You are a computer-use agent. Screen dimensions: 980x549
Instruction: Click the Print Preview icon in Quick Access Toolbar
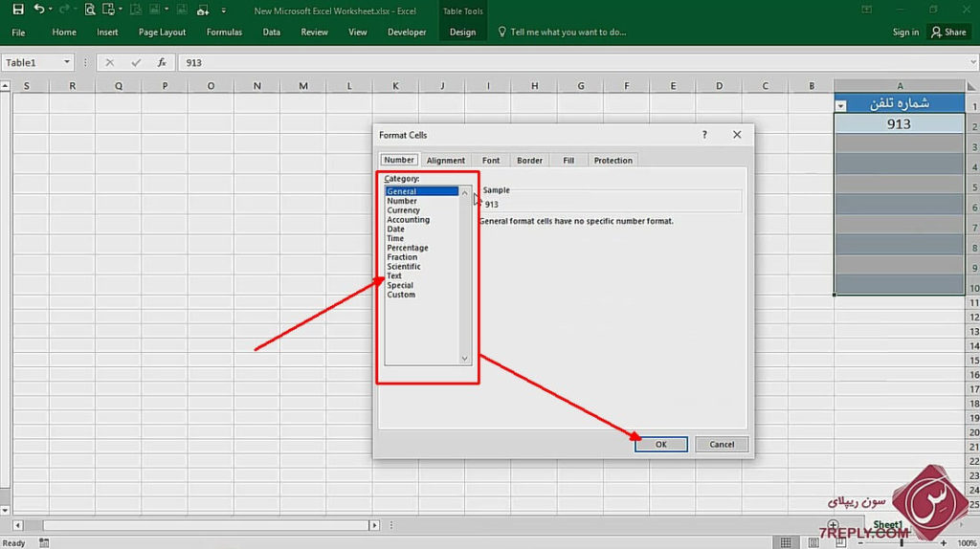tap(89, 10)
